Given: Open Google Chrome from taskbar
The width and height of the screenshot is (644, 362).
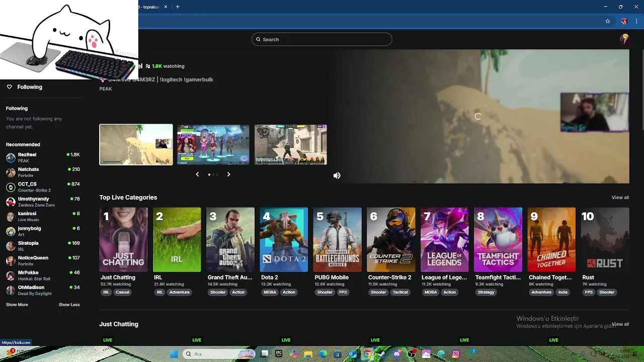Looking at the screenshot, I should 367,354.
